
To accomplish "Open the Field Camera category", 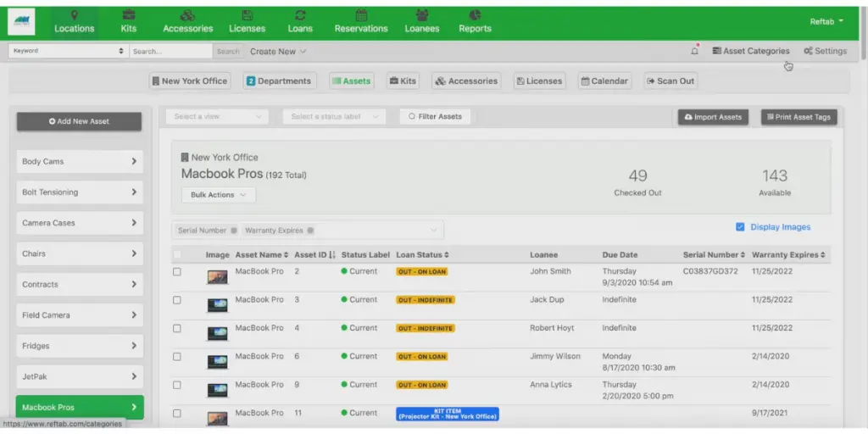I will 80,315.
